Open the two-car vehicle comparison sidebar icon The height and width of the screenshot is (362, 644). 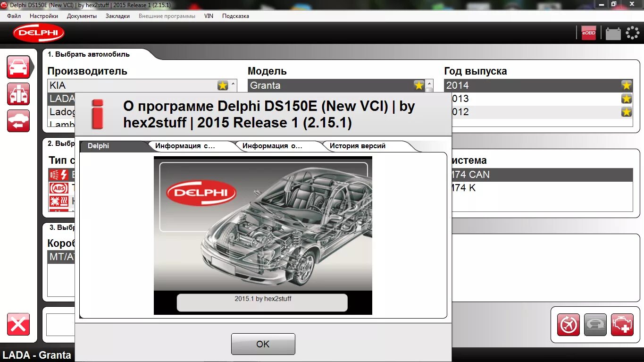click(x=18, y=94)
